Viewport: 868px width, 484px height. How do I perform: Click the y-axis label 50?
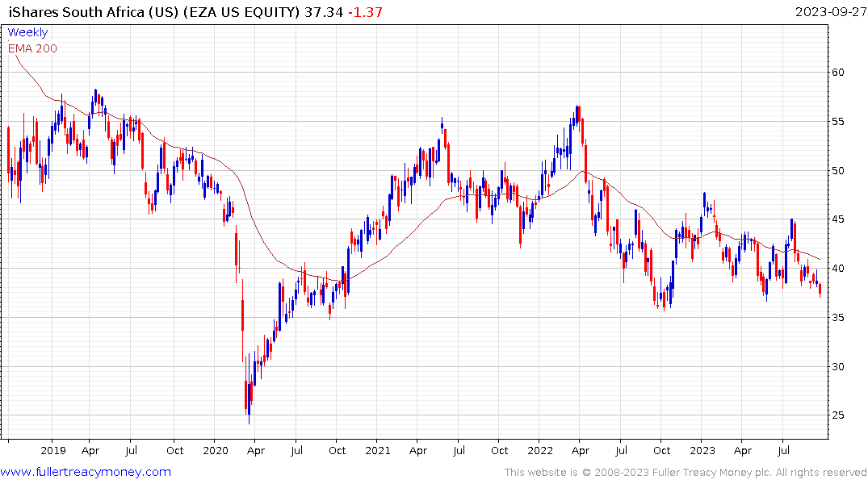coord(837,171)
